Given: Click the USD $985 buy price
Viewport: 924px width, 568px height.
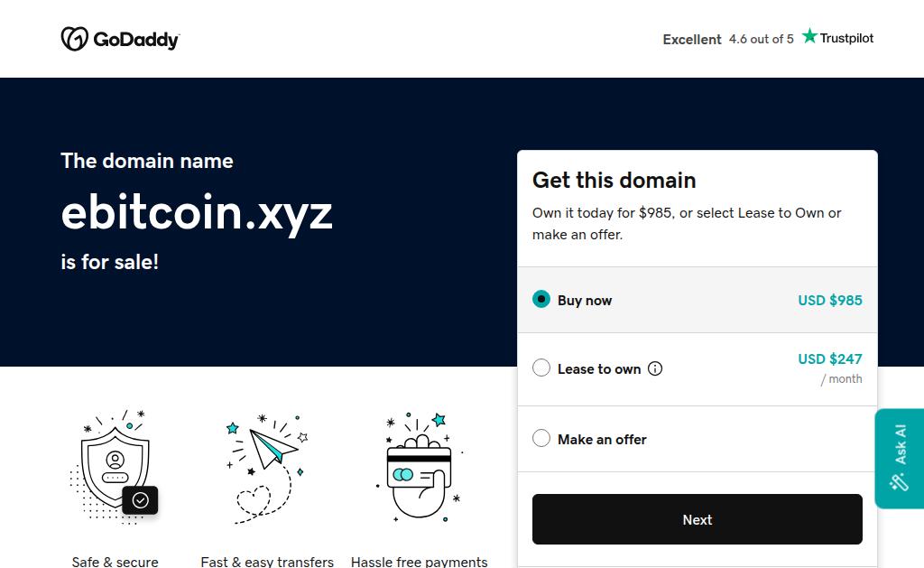Looking at the screenshot, I should pos(830,300).
